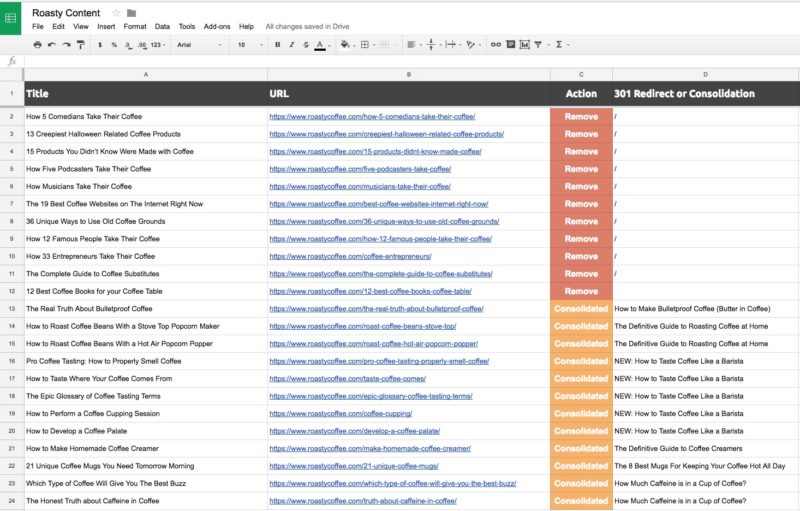This screenshot has height=511, width=800.
Task: Click the Roasty Content document title
Action: (x=66, y=13)
